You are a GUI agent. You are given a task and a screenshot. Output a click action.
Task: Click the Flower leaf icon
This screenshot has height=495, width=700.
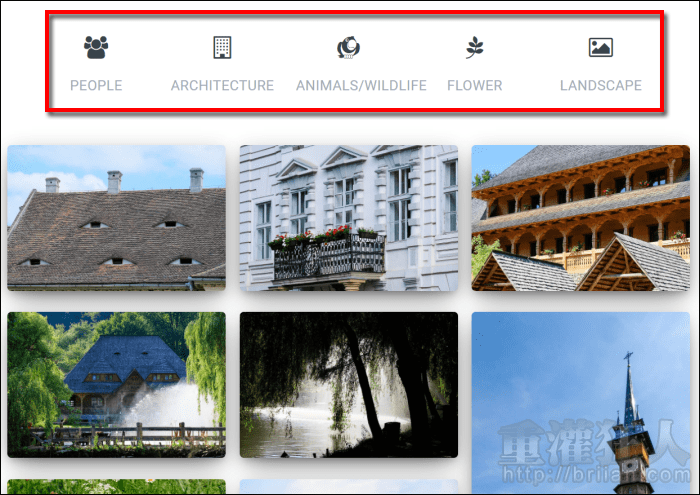pyautogui.click(x=475, y=47)
